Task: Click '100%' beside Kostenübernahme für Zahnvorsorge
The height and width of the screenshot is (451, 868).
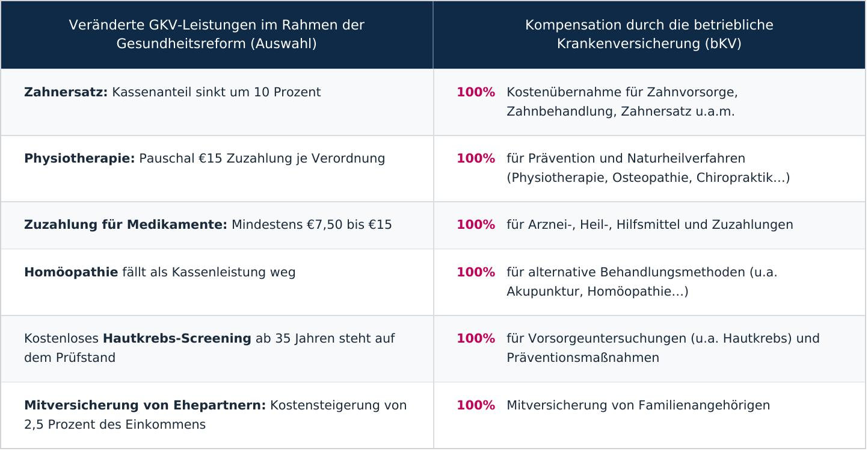Action: pyautogui.click(x=476, y=92)
